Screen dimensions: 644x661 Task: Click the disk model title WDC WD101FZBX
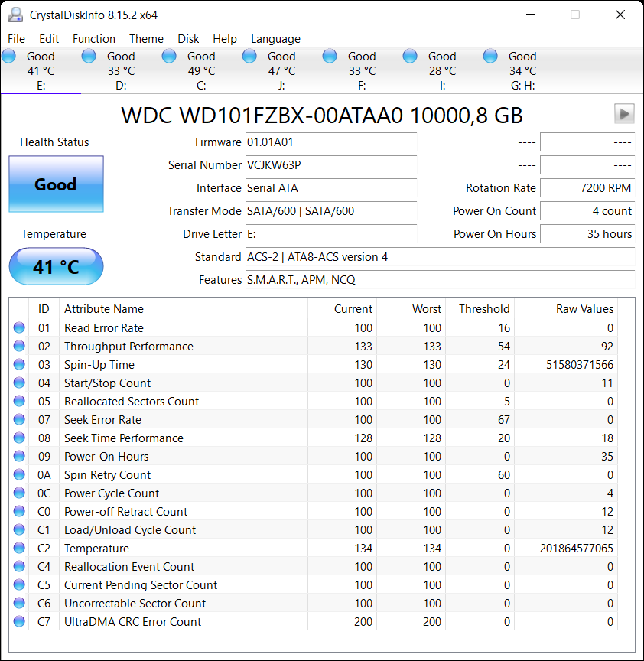pyautogui.click(x=322, y=115)
